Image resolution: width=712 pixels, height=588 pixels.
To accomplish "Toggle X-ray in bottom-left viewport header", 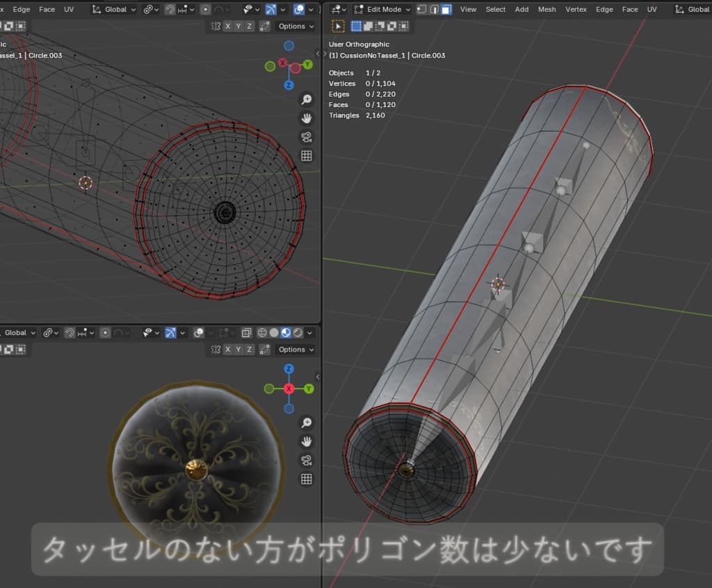I will click(247, 333).
